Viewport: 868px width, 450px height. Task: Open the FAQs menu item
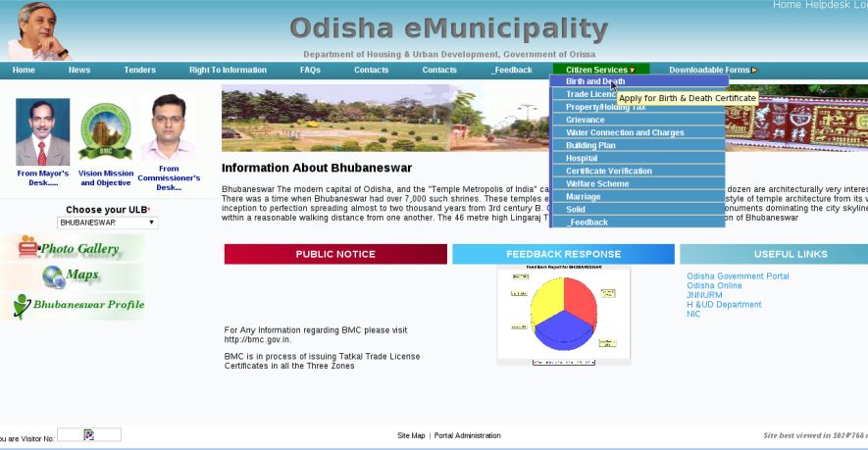[310, 71]
